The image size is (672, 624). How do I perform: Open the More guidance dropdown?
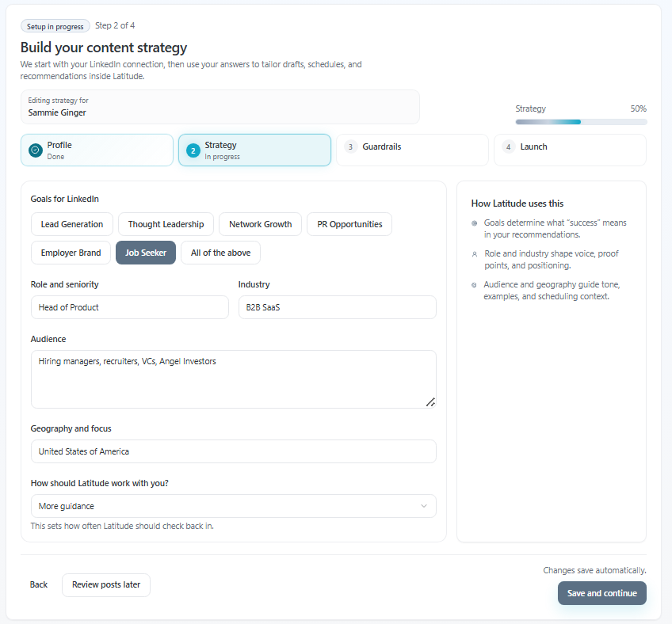233,506
